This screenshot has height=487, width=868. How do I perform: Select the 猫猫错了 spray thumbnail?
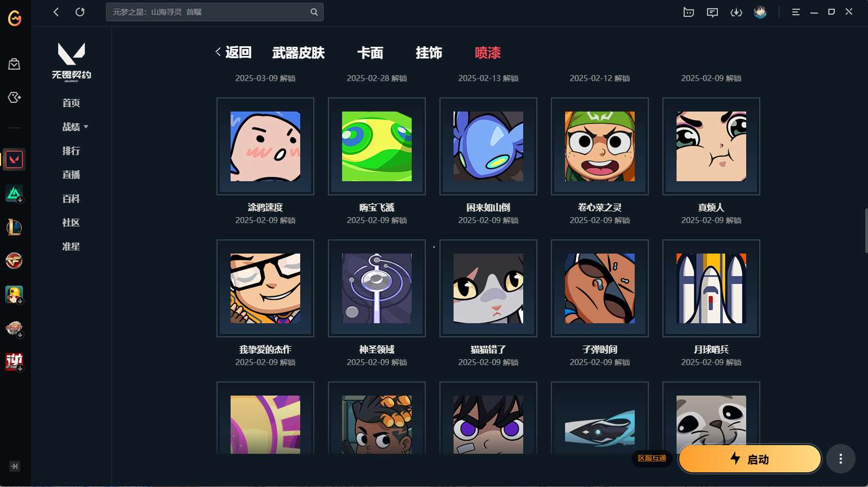pos(488,288)
